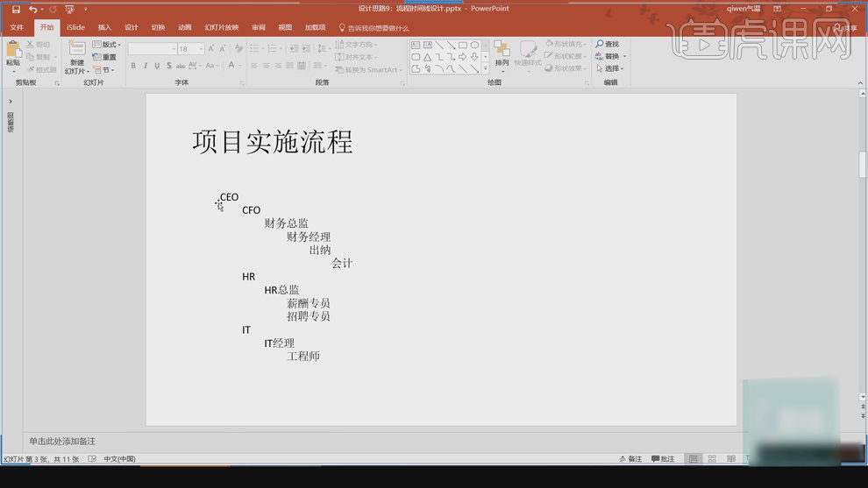Toggle align text right
Screen dimensions: 868x488
(278, 66)
